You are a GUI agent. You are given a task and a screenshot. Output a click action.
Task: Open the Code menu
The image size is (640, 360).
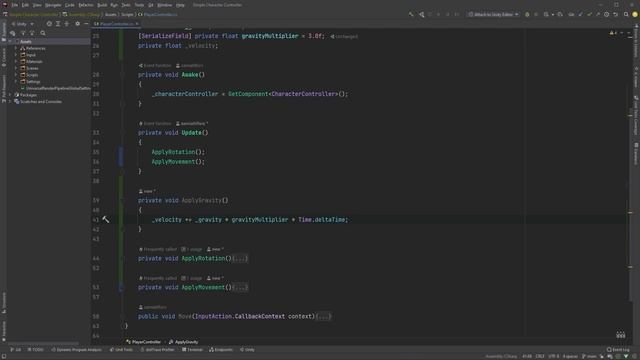[70, 5]
